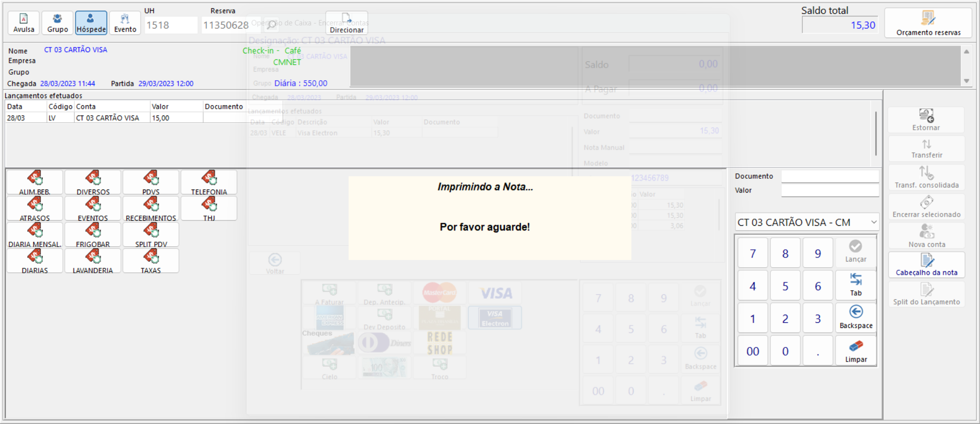Click keypad digit 4
Image resolution: width=980 pixels, height=424 pixels.
pos(753,286)
